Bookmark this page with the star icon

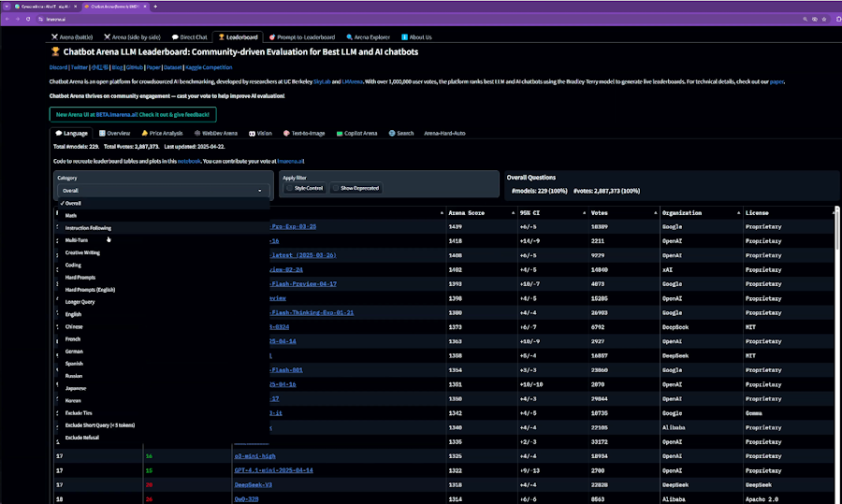824,19
